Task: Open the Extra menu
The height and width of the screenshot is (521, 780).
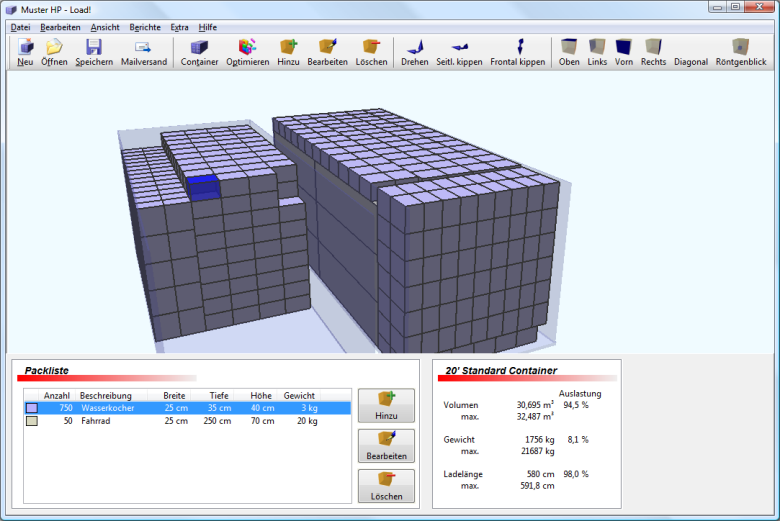Action: 179,27
